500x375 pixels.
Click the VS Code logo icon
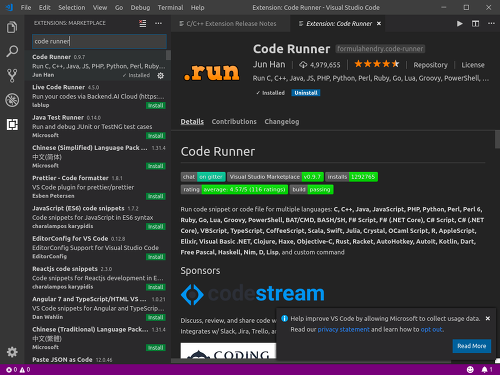(x=9, y=7)
